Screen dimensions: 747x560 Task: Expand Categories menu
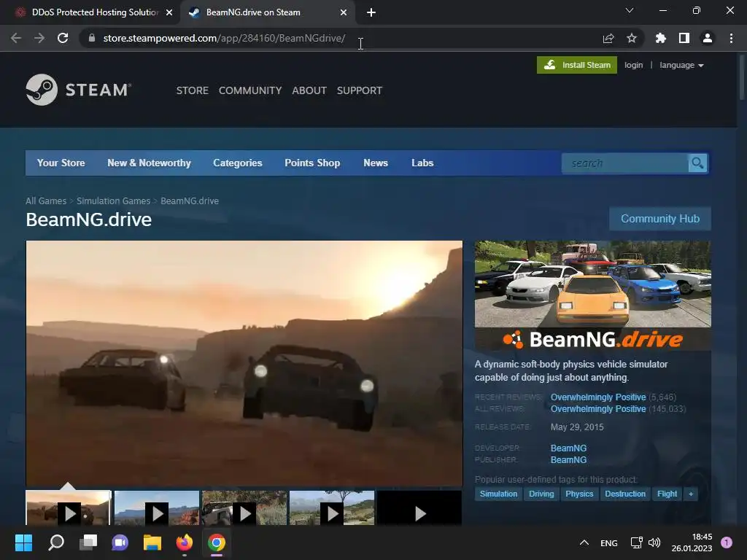point(238,163)
